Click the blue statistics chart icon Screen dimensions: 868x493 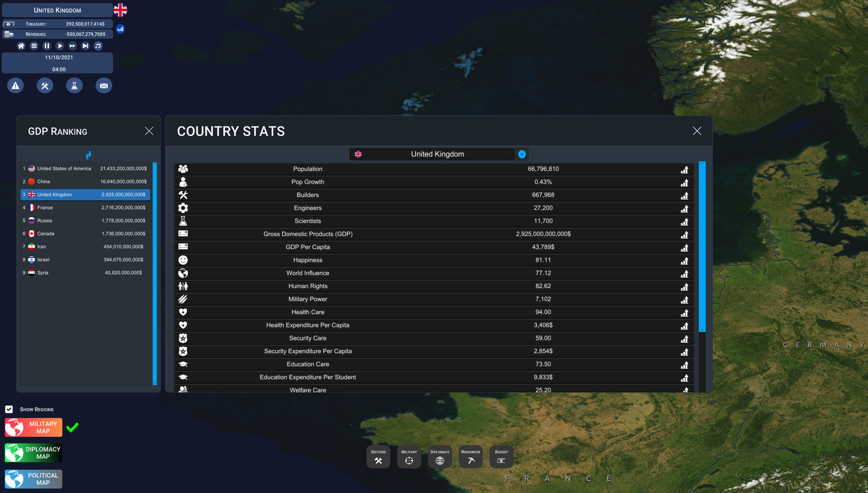tap(120, 29)
